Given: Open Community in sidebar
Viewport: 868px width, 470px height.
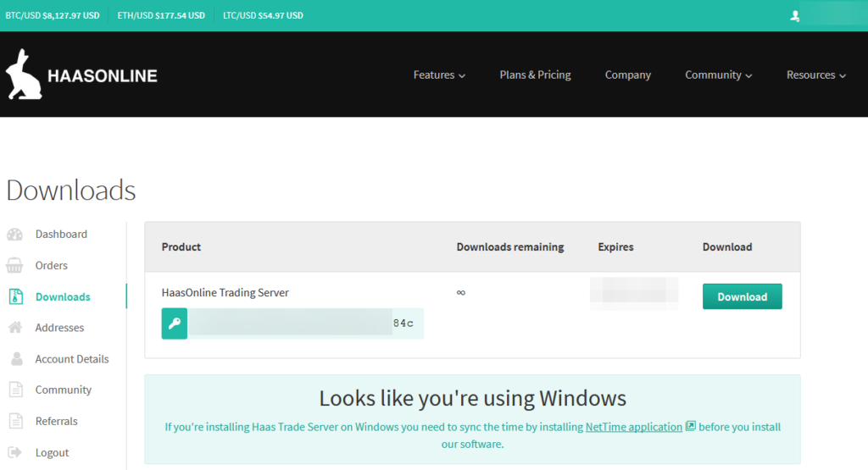Looking at the screenshot, I should click(x=63, y=390).
